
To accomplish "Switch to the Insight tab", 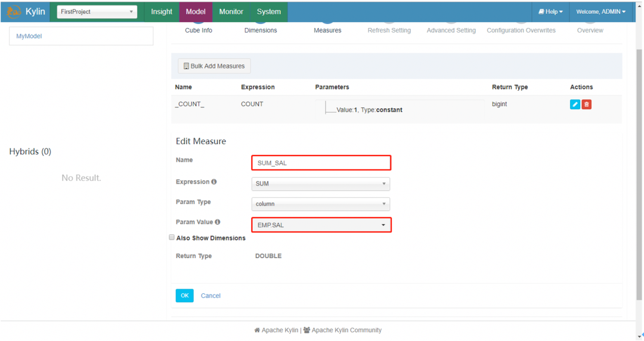I will point(162,11).
